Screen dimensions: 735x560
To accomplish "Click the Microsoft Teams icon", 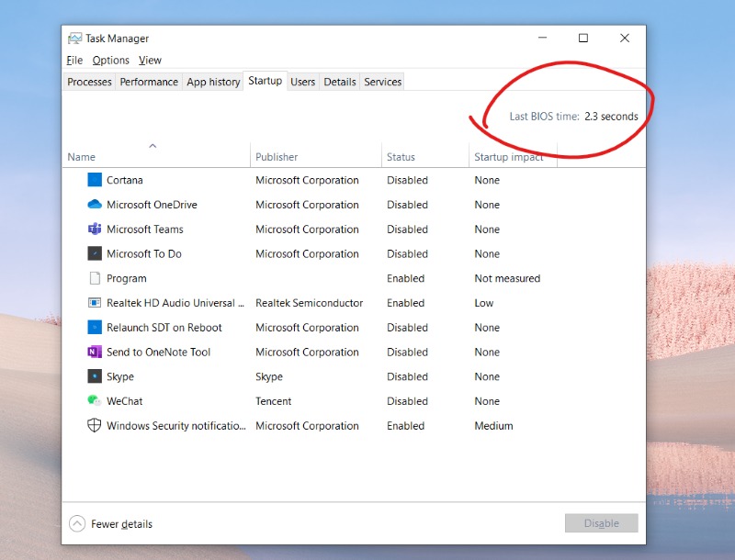I will click(95, 229).
